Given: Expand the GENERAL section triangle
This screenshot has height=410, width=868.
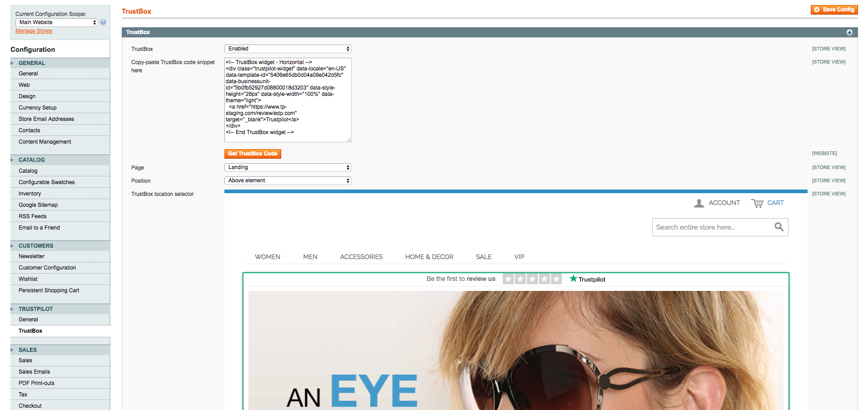Looking at the screenshot, I should click(x=12, y=63).
